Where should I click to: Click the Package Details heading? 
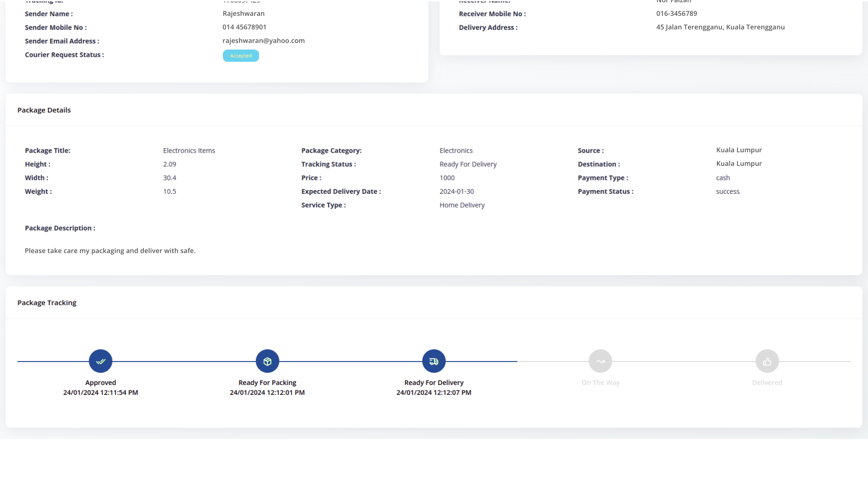point(44,110)
